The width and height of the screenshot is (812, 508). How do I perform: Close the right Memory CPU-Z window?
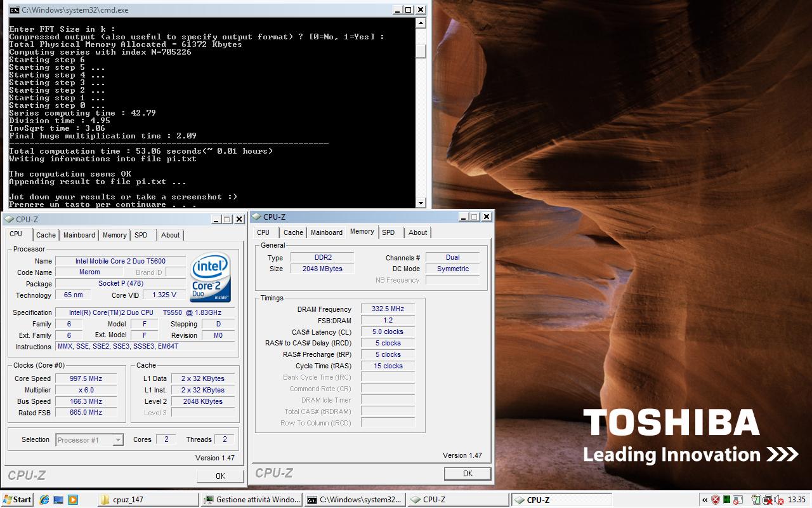(x=487, y=217)
